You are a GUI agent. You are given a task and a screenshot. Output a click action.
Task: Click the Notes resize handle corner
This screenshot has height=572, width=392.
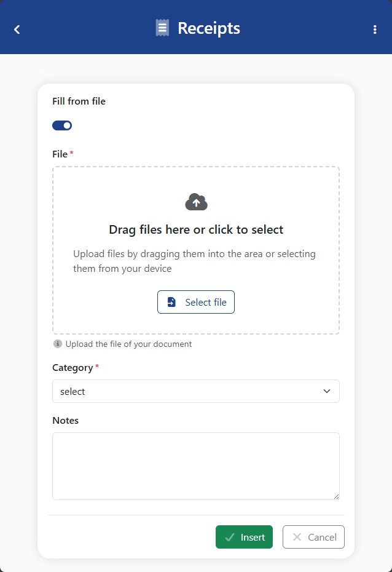(x=335, y=496)
